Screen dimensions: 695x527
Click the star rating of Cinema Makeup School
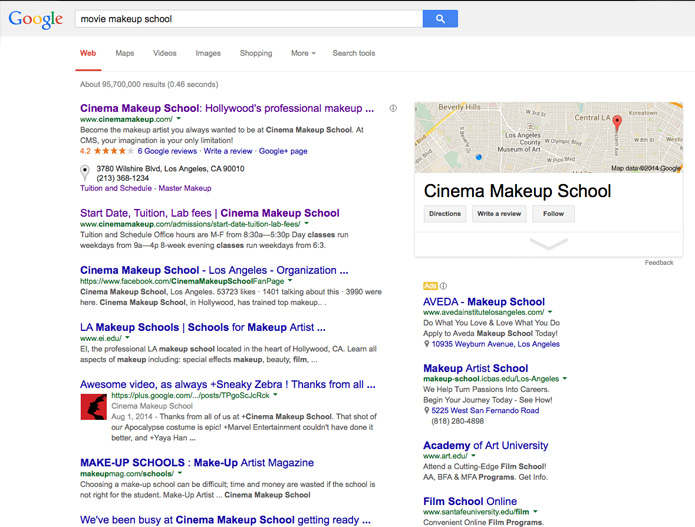113,151
